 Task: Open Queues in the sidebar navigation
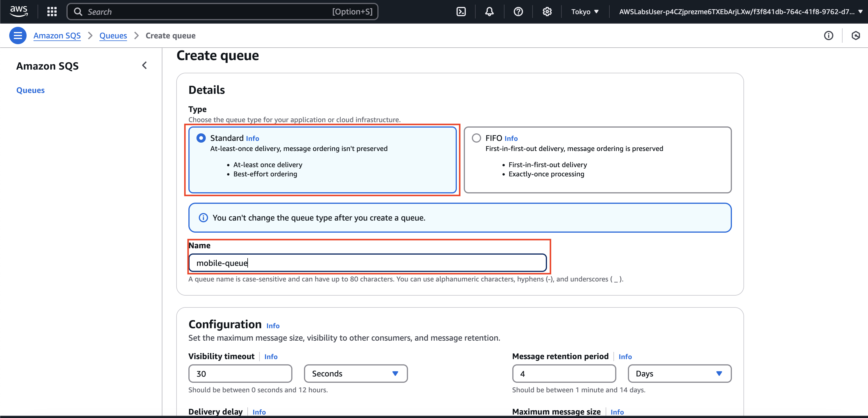point(30,90)
